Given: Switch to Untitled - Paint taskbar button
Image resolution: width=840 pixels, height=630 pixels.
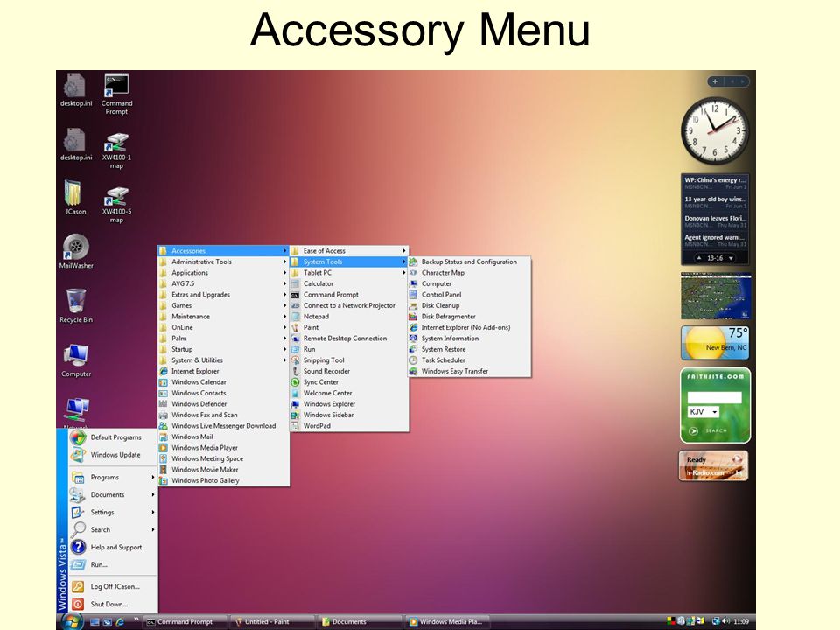Looking at the screenshot, I should click(271, 622).
